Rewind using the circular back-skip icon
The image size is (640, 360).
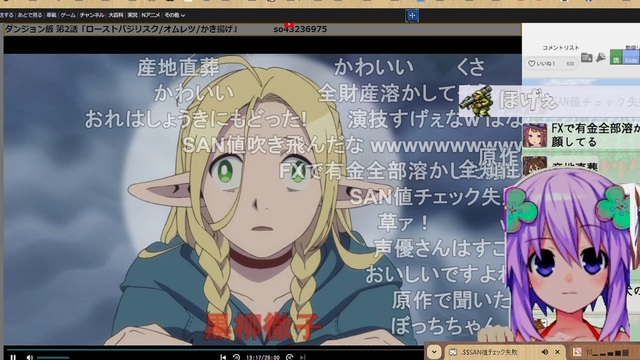[236, 358]
